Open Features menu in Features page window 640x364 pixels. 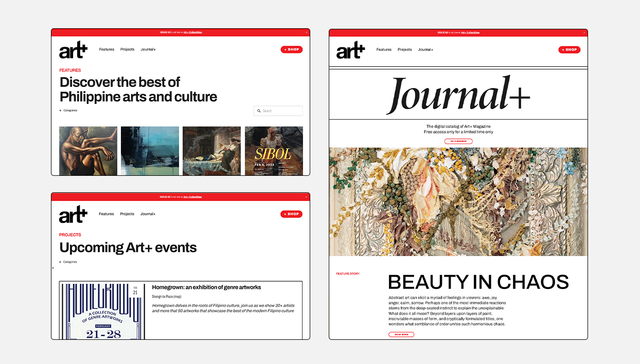pos(106,49)
